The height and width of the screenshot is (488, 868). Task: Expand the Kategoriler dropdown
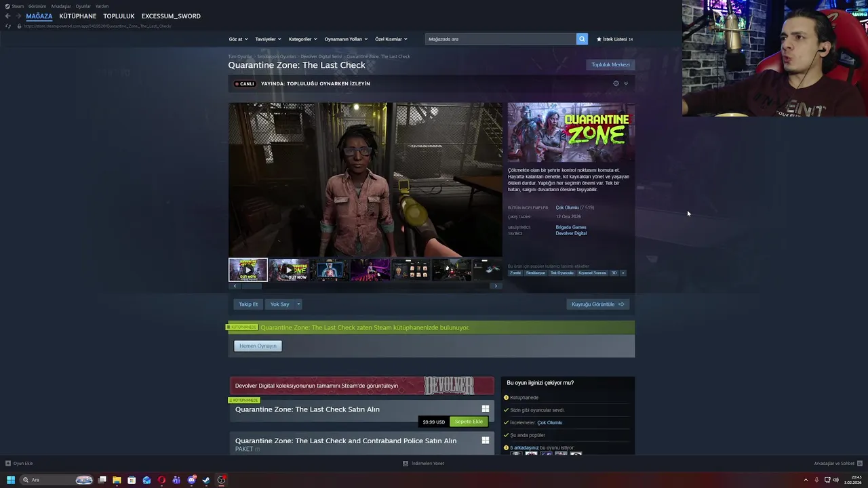point(302,39)
